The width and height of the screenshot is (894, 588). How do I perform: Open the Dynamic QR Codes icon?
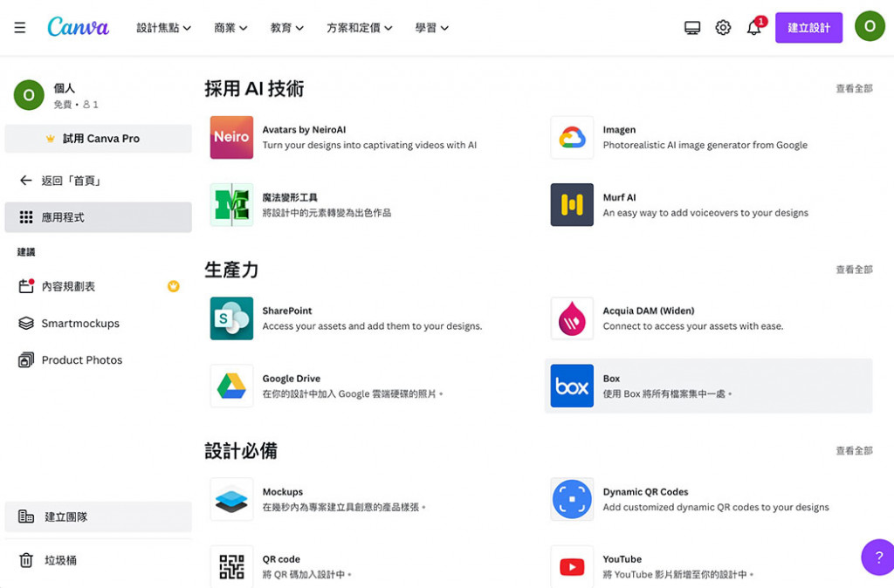pyautogui.click(x=572, y=500)
